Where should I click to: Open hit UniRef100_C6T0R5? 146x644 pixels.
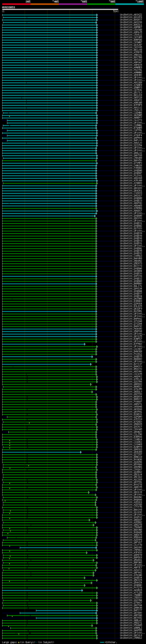pos(131,37)
